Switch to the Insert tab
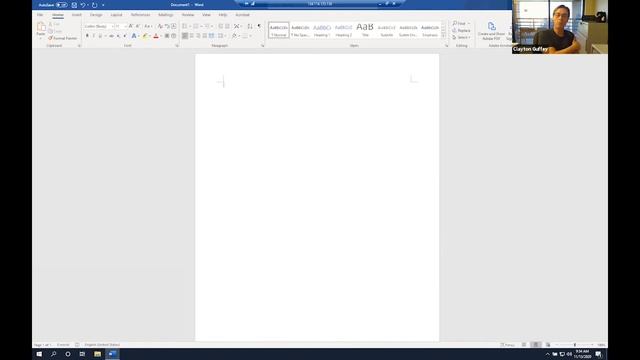The width and height of the screenshot is (640, 360). [x=76, y=15]
